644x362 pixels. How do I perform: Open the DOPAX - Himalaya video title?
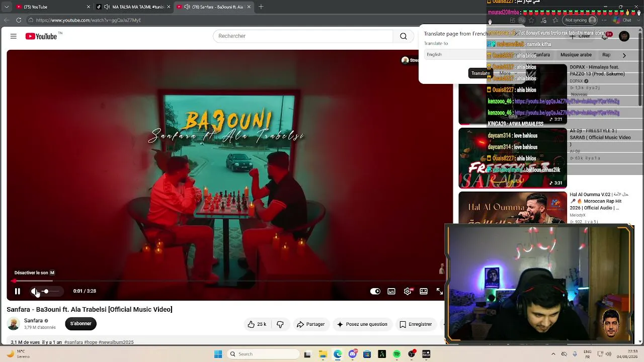click(597, 70)
